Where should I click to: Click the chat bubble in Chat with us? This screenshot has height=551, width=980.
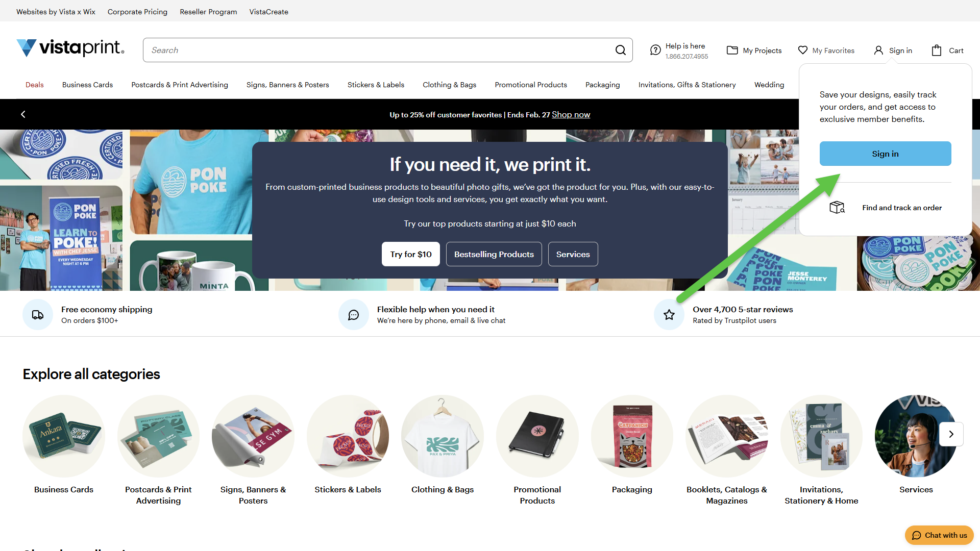[x=917, y=535]
